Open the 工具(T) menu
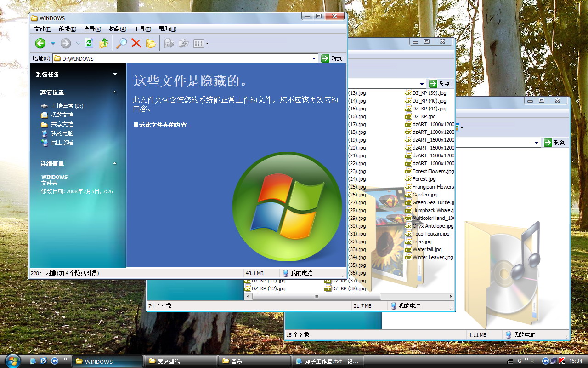588x368 pixels. click(142, 29)
